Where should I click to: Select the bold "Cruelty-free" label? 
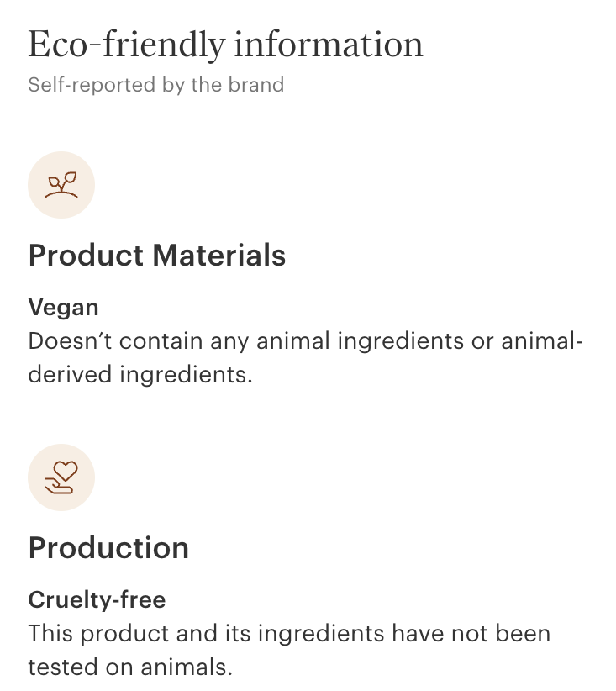pos(97,599)
